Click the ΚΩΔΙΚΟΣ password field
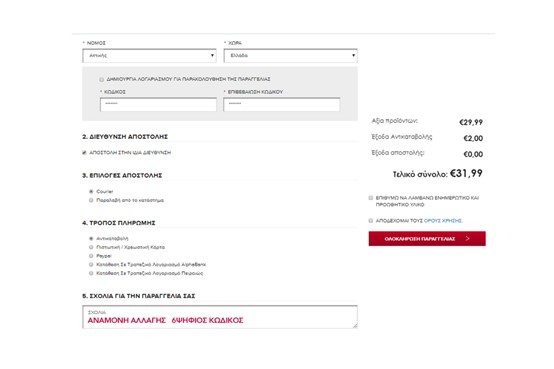The image size is (554, 369). tap(158, 104)
